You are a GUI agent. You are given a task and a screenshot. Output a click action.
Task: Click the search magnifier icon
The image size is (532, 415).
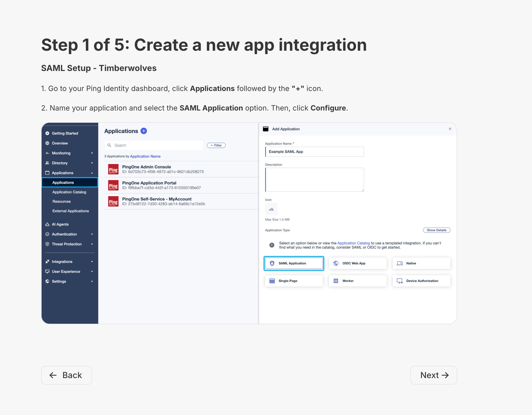pyautogui.click(x=109, y=145)
